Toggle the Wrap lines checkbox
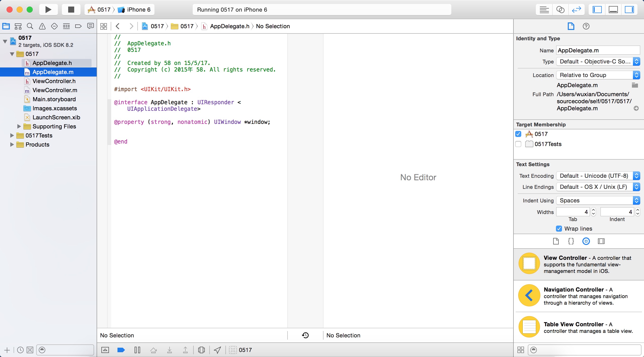 click(x=559, y=229)
